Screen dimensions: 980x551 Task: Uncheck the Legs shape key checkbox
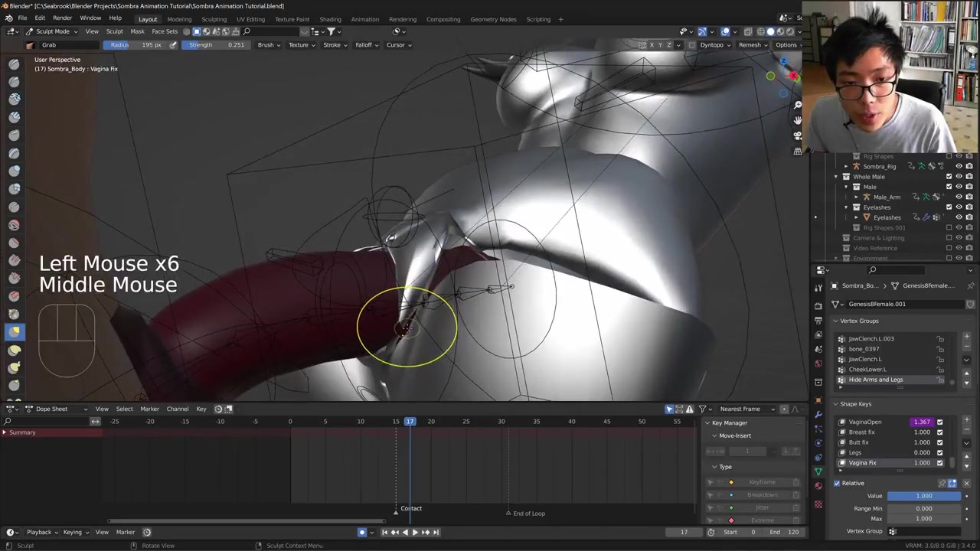(939, 452)
